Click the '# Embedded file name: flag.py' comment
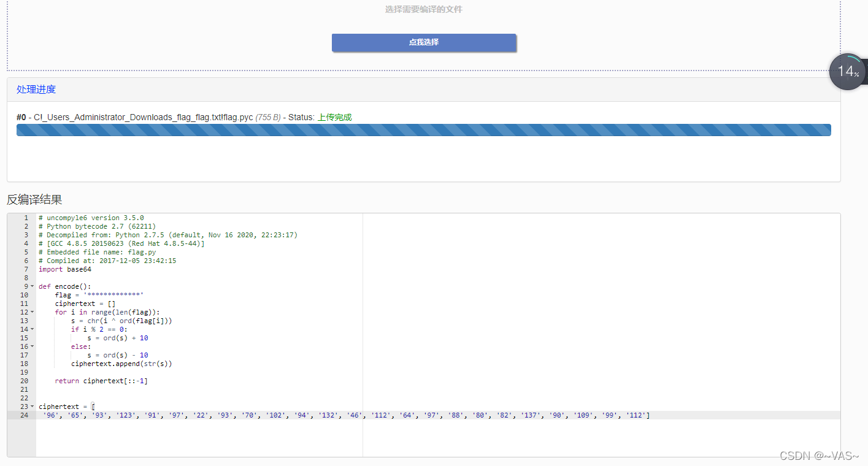Image resolution: width=868 pixels, height=466 pixels. coord(98,252)
